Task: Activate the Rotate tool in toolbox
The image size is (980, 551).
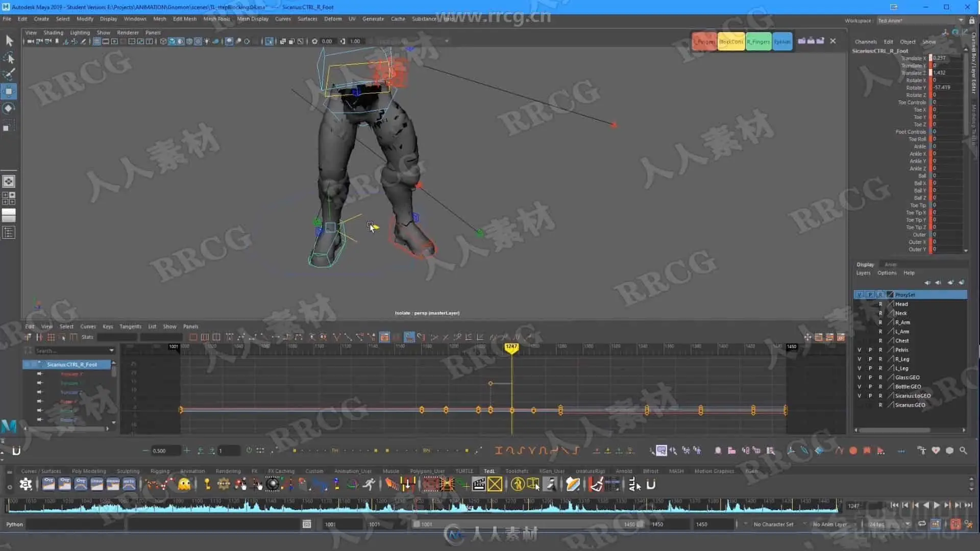Action: point(9,108)
